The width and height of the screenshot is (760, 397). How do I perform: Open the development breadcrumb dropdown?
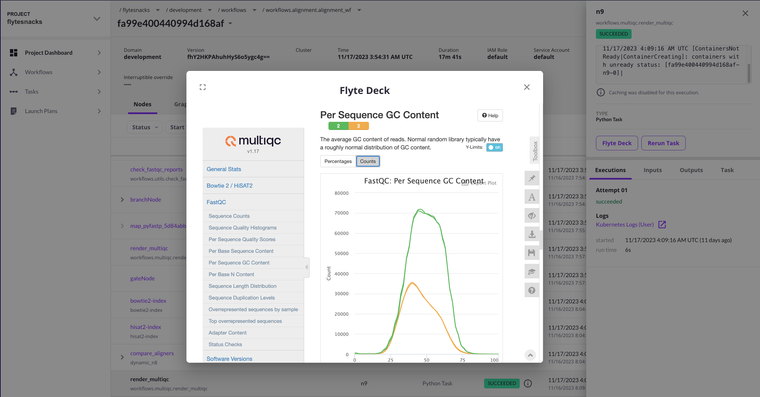(x=209, y=10)
